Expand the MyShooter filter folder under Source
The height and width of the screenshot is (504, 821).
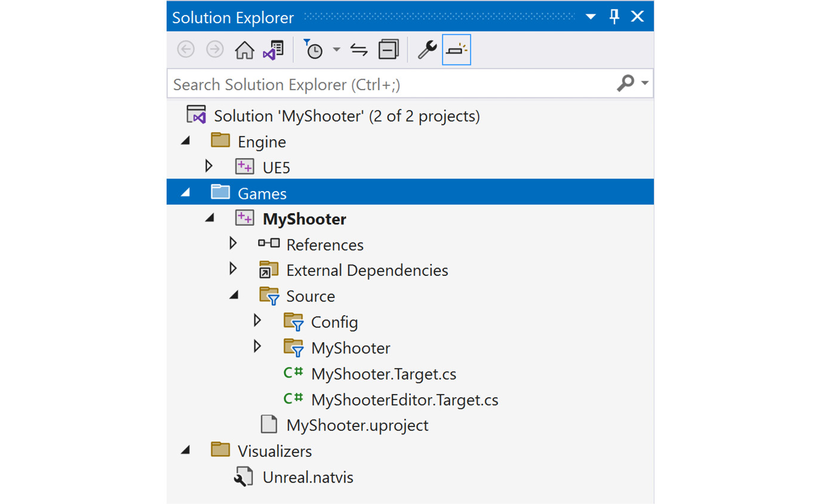click(257, 346)
